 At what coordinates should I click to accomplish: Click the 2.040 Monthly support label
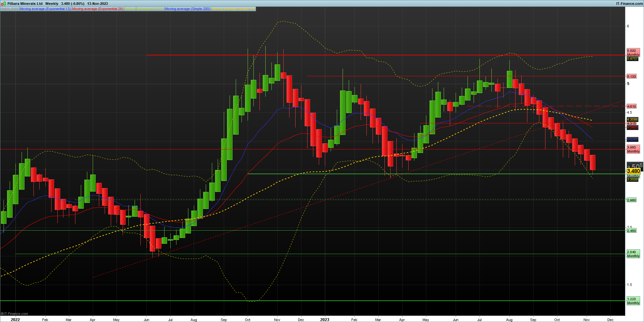coord(633,254)
